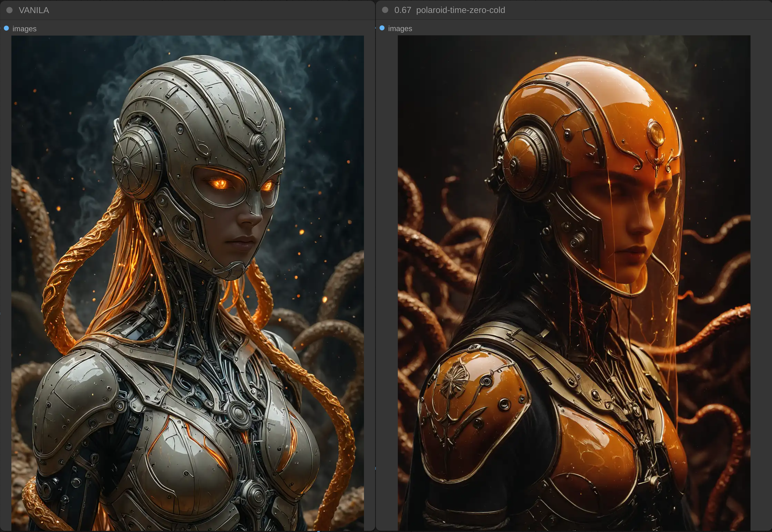Collapse the polaroid-time-zero-cold node via its gray dot
Screen dimensions: 772x532
click(x=385, y=10)
